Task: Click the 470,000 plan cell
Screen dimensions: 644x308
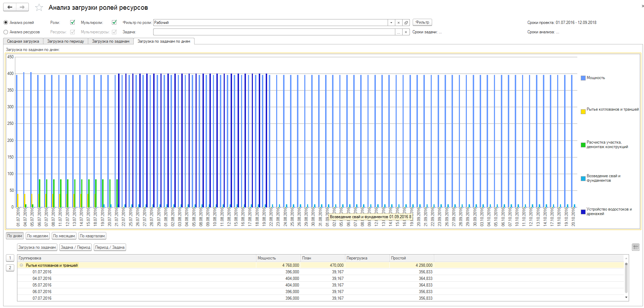Action: click(323, 265)
